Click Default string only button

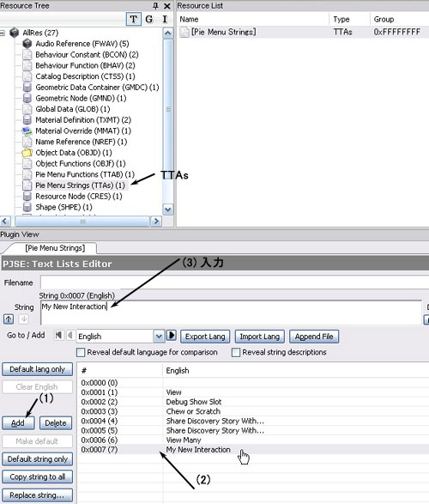point(37,459)
